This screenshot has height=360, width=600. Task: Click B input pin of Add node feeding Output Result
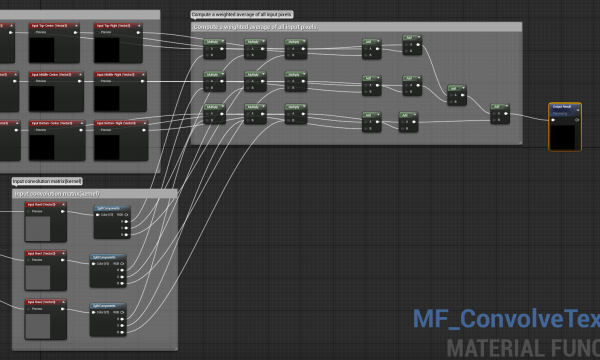pyautogui.click(x=494, y=120)
